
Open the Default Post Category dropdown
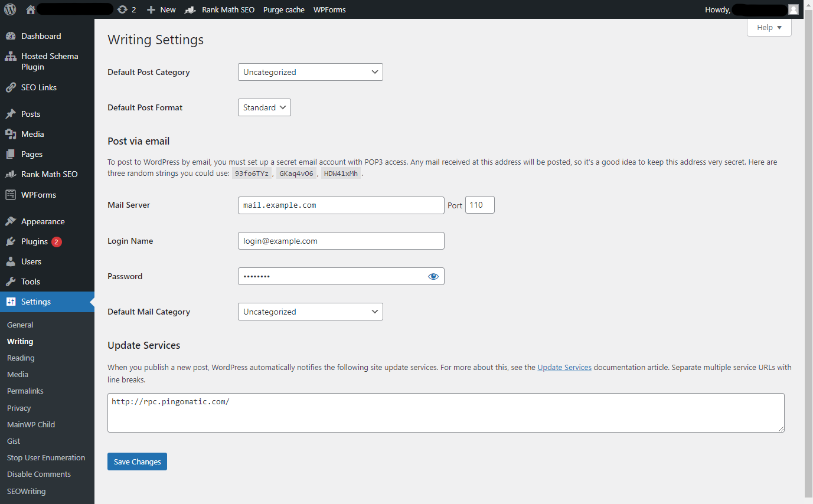click(x=310, y=71)
